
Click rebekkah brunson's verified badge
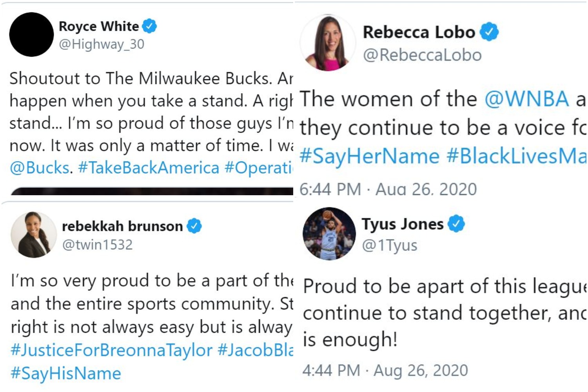pos(194,225)
